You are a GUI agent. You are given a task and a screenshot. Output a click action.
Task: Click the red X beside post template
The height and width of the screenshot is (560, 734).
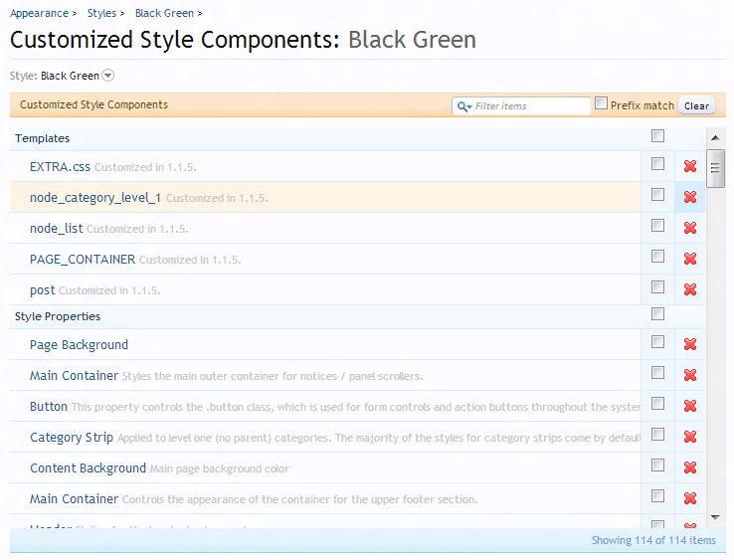(690, 289)
